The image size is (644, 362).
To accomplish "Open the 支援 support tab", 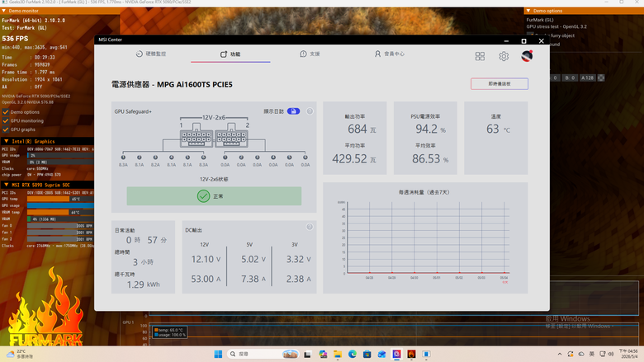I will (x=310, y=54).
